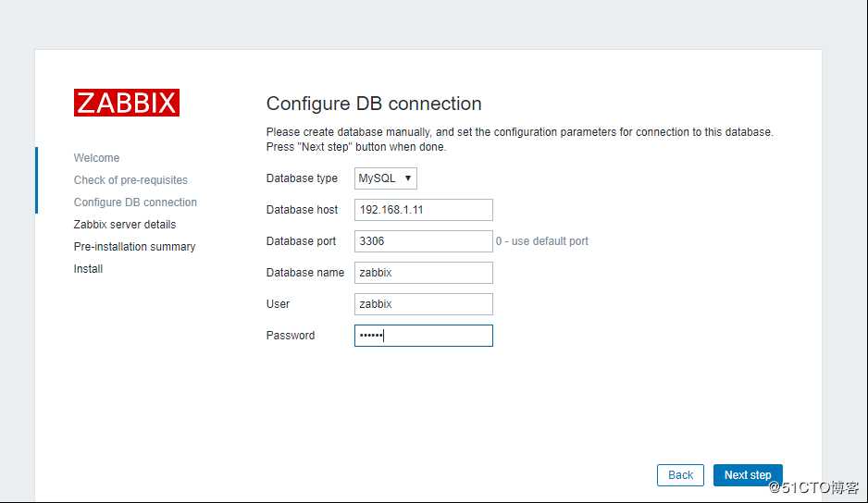Screen dimensions: 868x503
Task: Focus the Password field
Action: (424, 336)
